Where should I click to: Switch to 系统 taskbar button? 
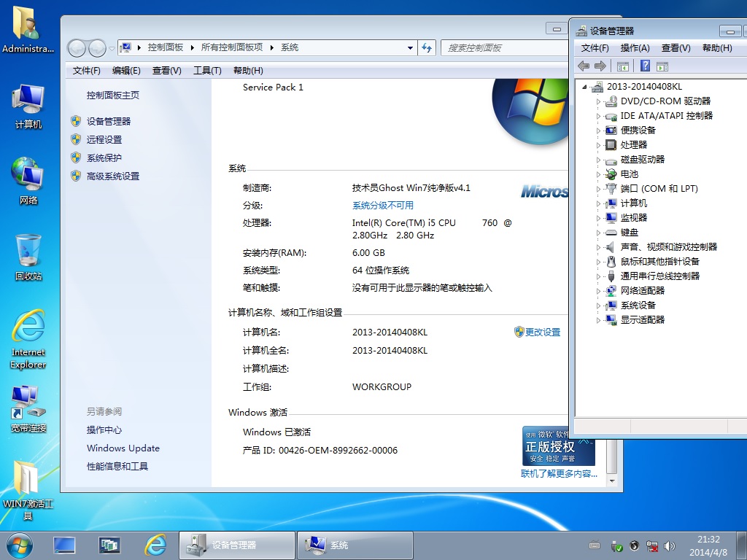[x=355, y=545]
